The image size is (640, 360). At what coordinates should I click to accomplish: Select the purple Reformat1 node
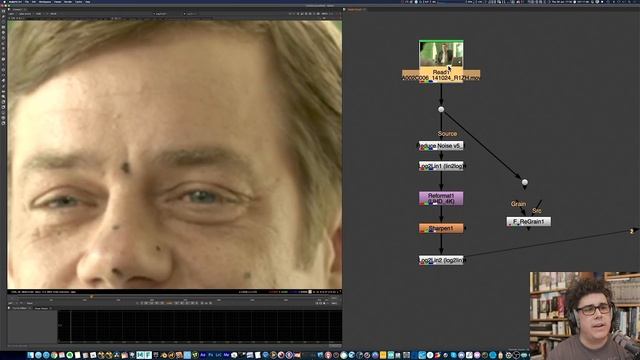pos(441,198)
